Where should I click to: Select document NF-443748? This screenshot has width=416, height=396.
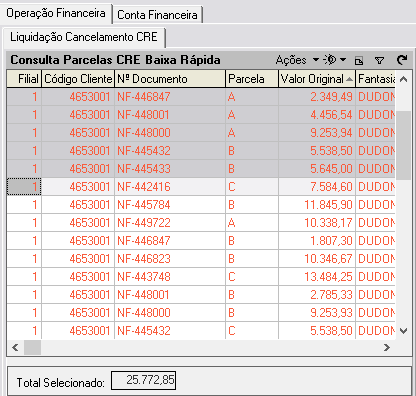pyautogui.click(x=201, y=277)
